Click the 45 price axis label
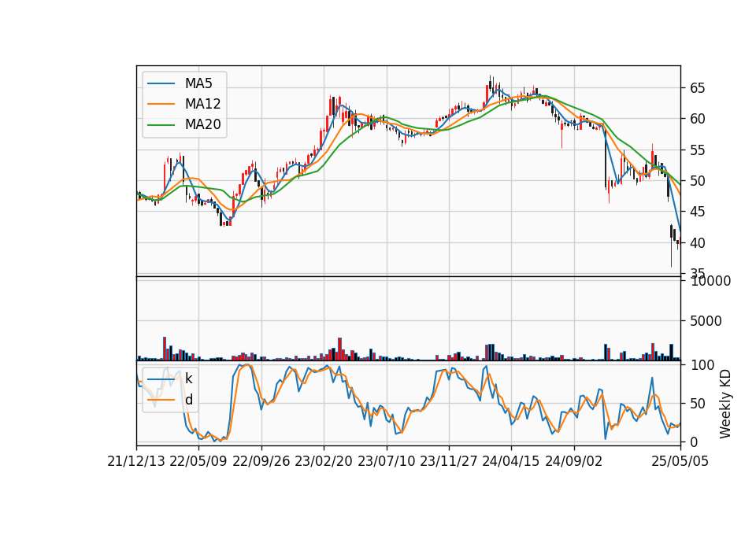Viewport: 756px width, 543px height. [x=697, y=212]
